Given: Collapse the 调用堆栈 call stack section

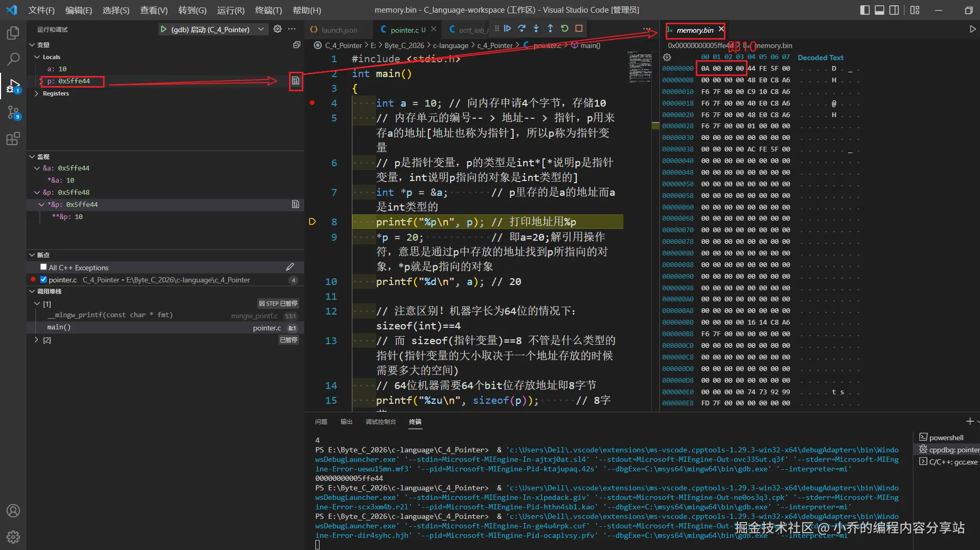Looking at the screenshot, I should [32, 291].
